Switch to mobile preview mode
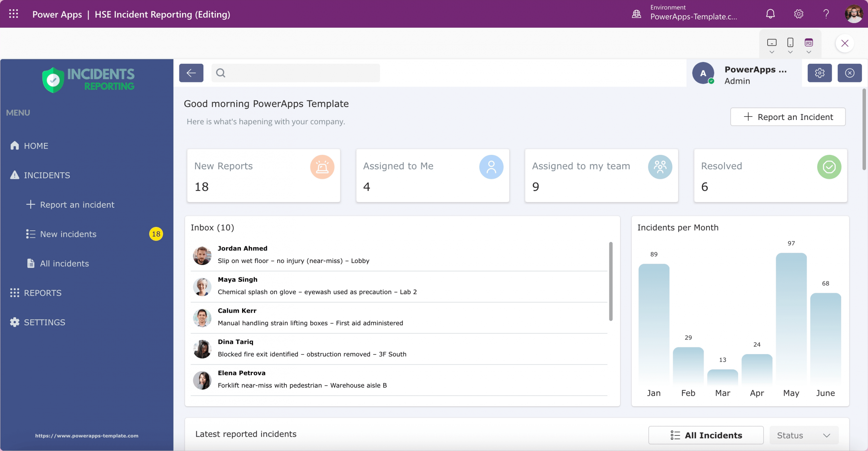Screen dimensions: 868x451 point(790,43)
